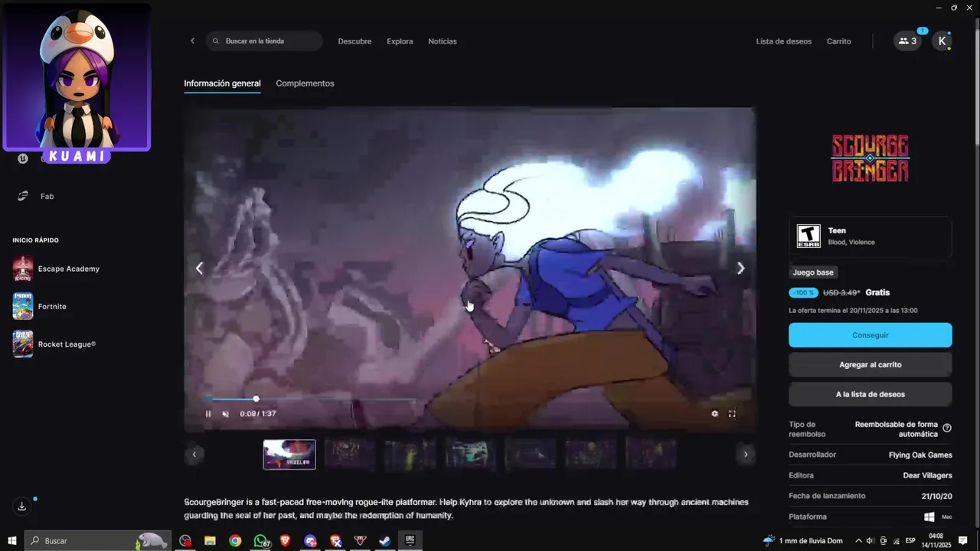Open the Explora store section
The width and height of the screenshot is (980, 551).
[400, 41]
